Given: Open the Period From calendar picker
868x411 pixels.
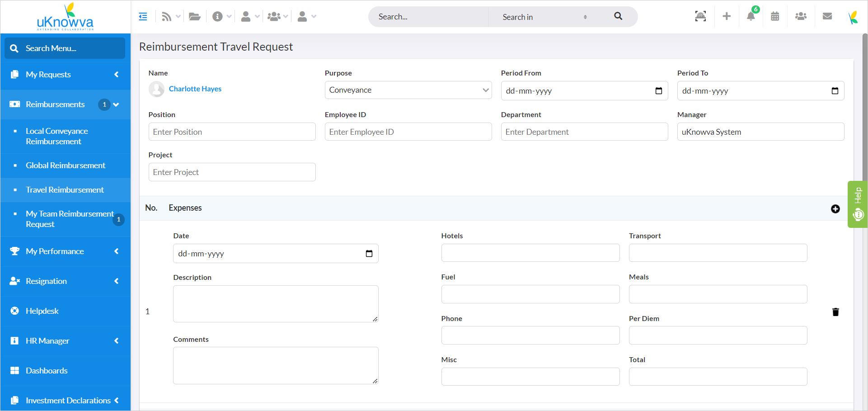Looking at the screenshot, I should click(658, 91).
